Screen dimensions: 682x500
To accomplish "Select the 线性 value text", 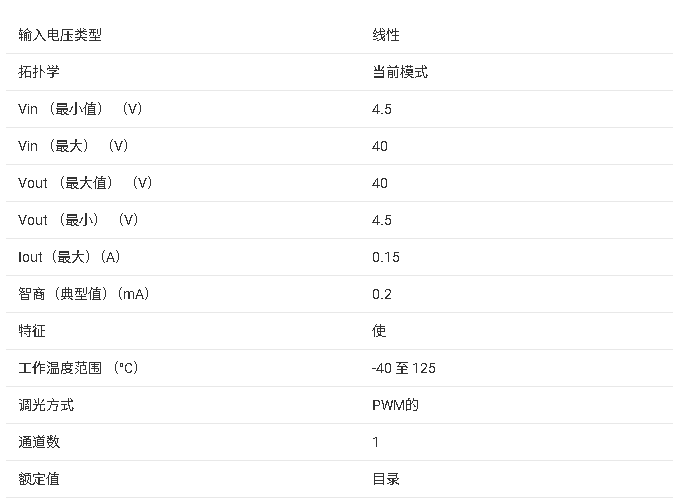I will (x=386, y=35).
